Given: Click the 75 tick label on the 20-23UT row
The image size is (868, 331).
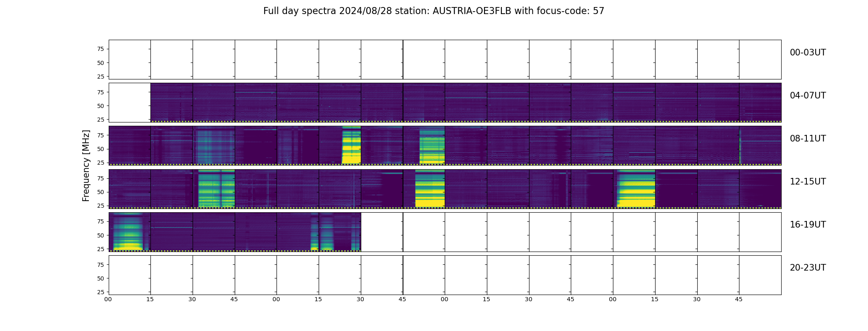Looking at the screenshot, I should pyautogui.click(x=100, y=265).
